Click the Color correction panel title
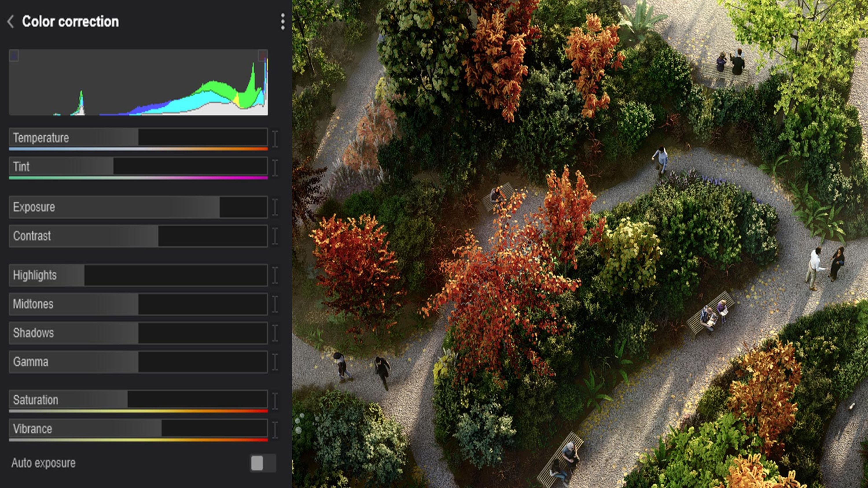The image size is (868, 488). [70, 22]
